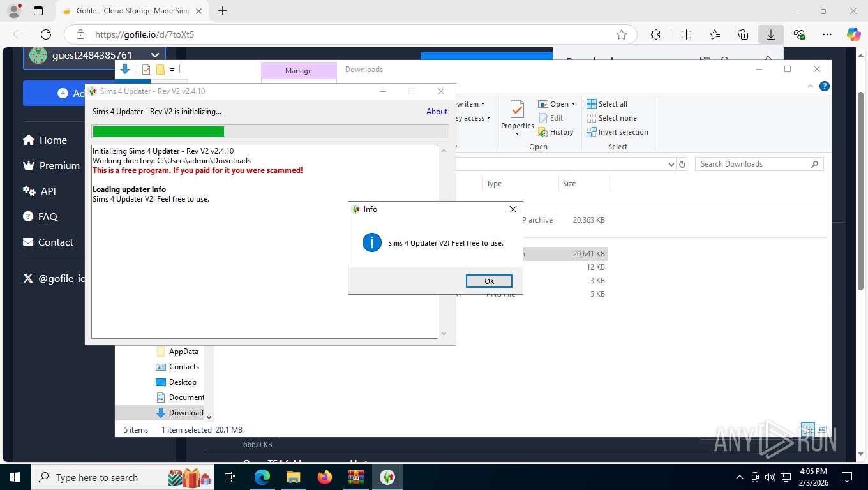Open the File Explorer Help icon
Viewport: 868px width, 490px height.
825,86
